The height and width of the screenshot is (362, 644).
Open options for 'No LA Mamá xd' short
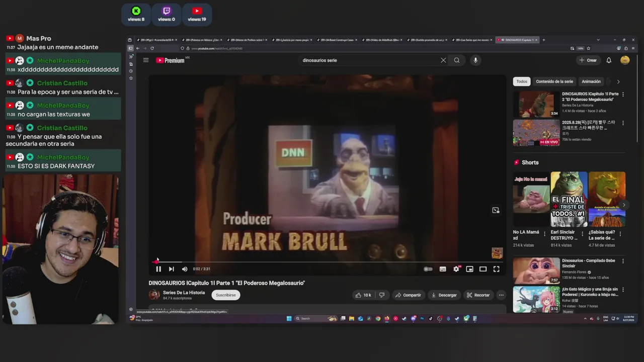544,234
